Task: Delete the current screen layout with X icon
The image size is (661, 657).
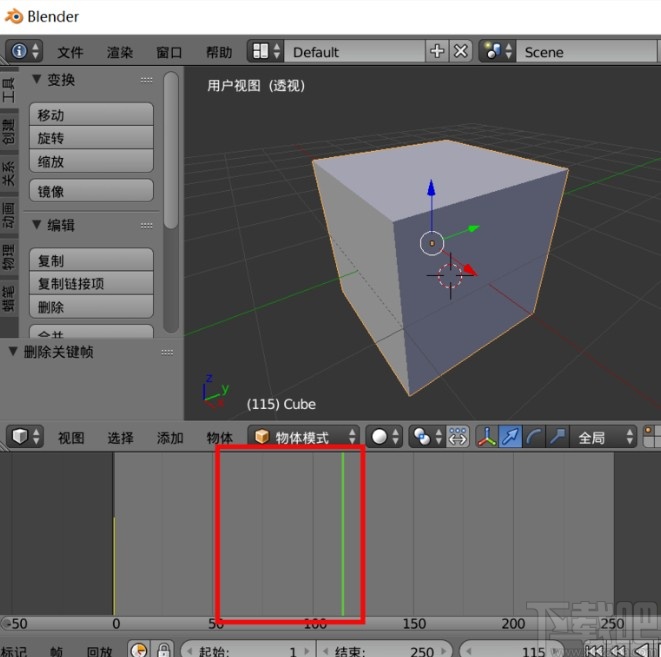Action: coord(461,51)
